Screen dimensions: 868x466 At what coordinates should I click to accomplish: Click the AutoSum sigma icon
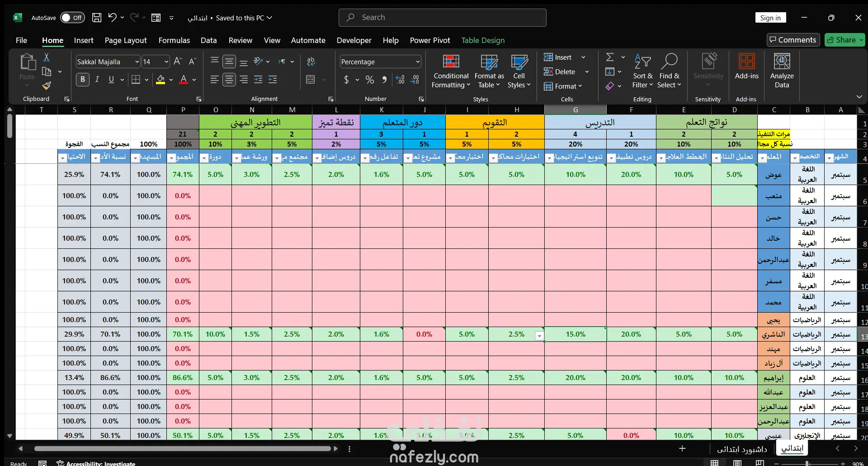pyautogui.click(x=610, y=57)
